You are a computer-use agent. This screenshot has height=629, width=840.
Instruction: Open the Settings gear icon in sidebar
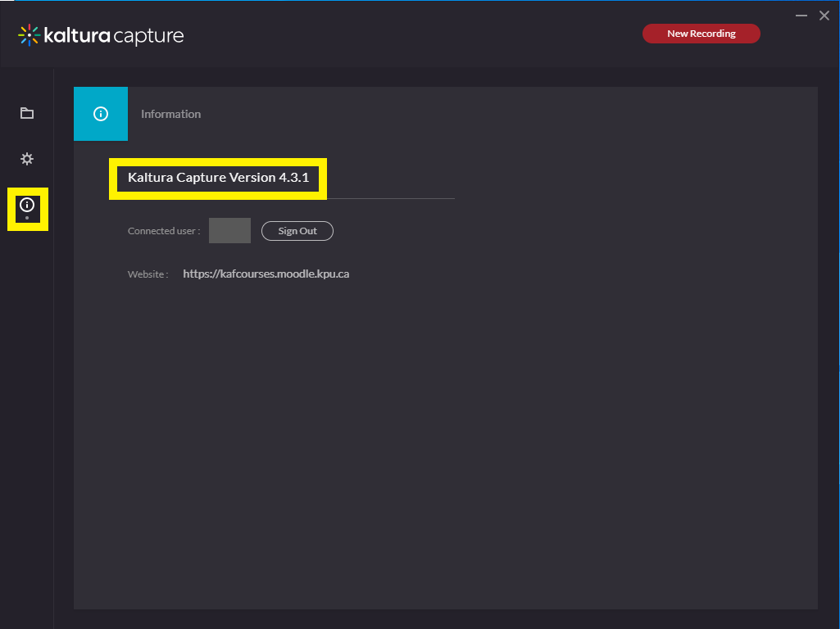click(27, 159)
